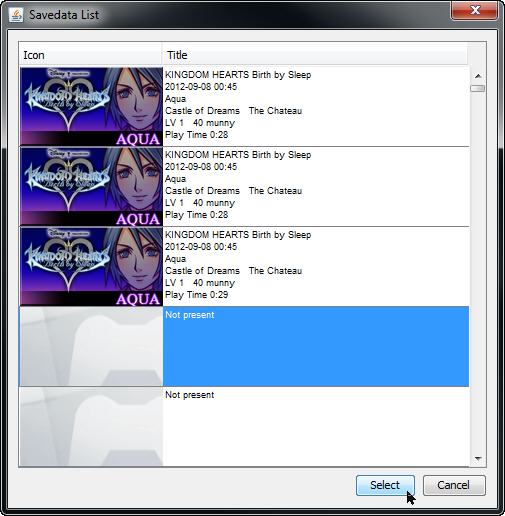The image size is (505, 516).
Task: Click the empty scrollbar track area
Action: coord(478,273)
